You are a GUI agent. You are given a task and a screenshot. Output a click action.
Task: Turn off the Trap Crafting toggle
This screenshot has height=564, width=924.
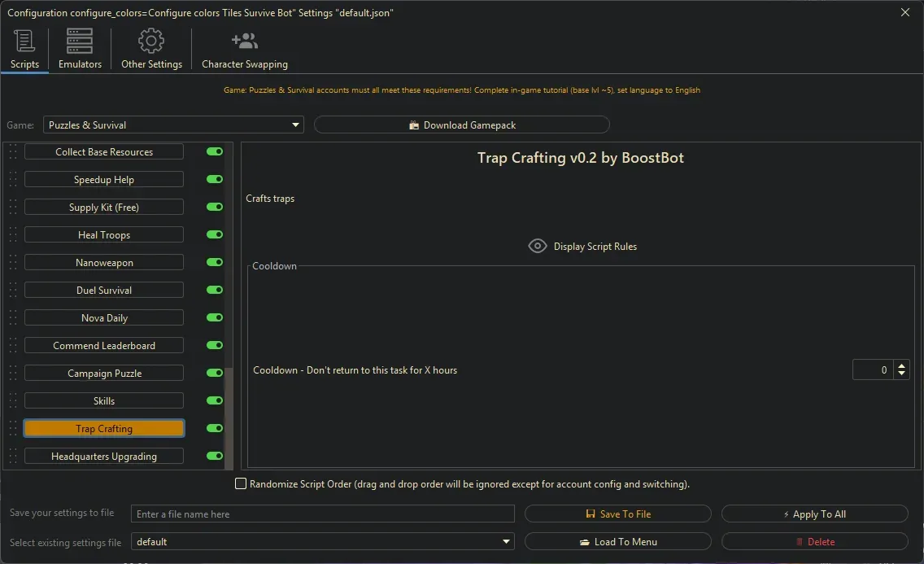(x=214, y=428)
